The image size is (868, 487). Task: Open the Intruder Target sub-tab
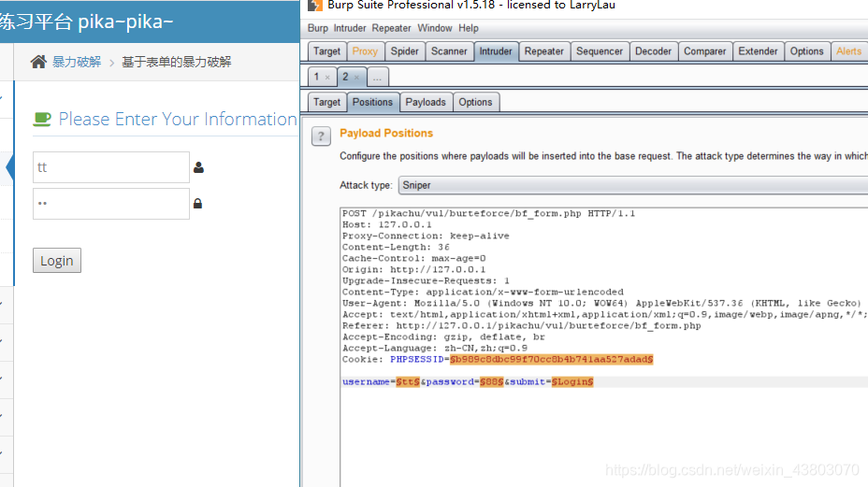[x=326, y=103]
